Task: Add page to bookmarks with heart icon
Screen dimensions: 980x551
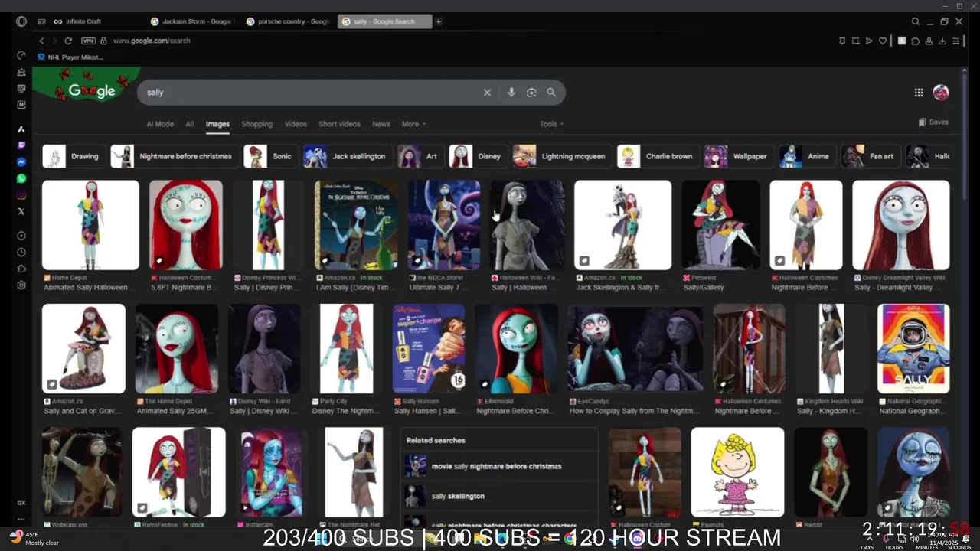Action: click(x=883, y=41)
